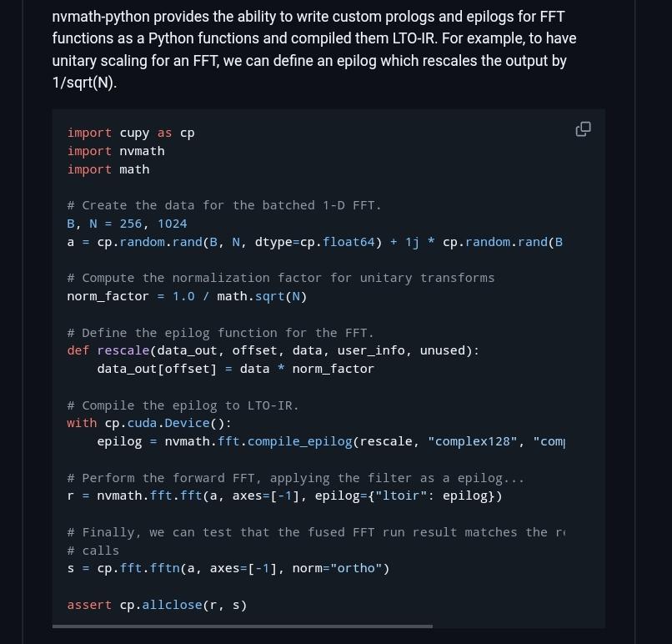Copy the code block to clipboard
This screenshot has height=644, width=672.
pyautogui.click(x=583, y=128)
